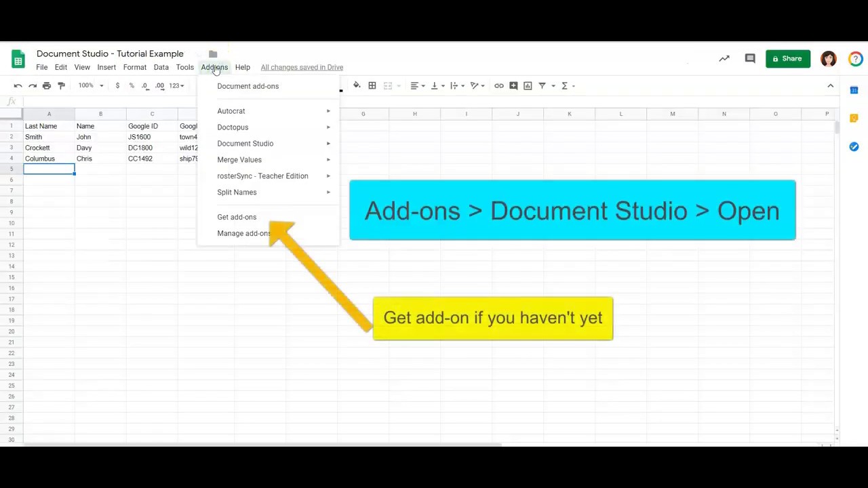Viewport: 868px width, 488px height.
Task: Select the paint format tool
Action: [61, 85]
